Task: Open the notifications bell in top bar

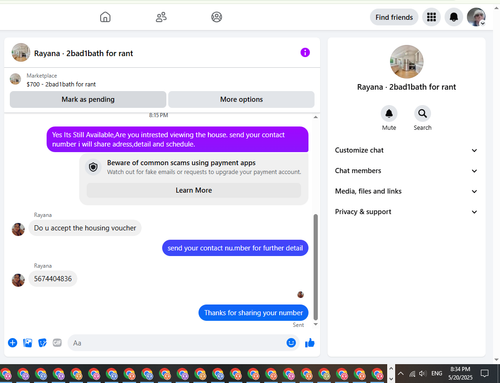Action: point(454,17)
